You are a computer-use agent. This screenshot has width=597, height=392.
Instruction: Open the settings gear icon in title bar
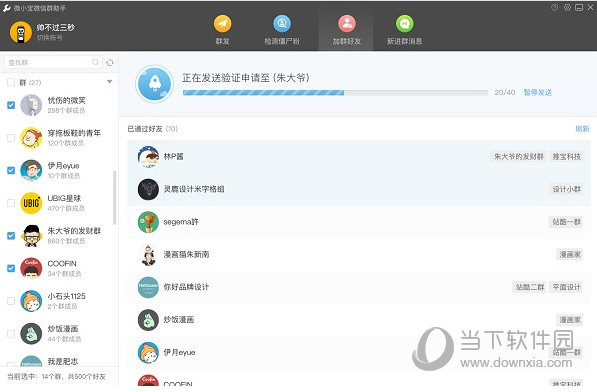coord(567,7)
